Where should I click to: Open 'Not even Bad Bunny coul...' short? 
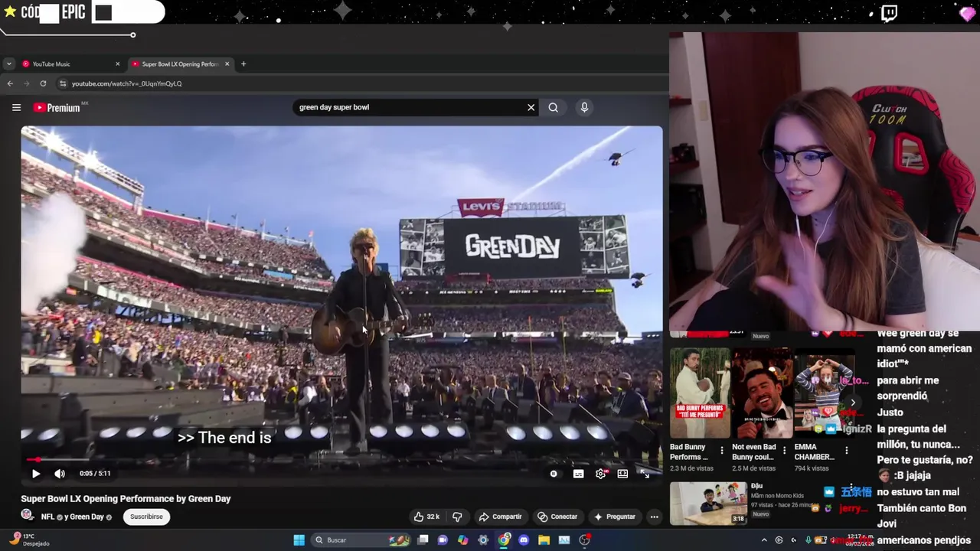click(x=762, y=393)
